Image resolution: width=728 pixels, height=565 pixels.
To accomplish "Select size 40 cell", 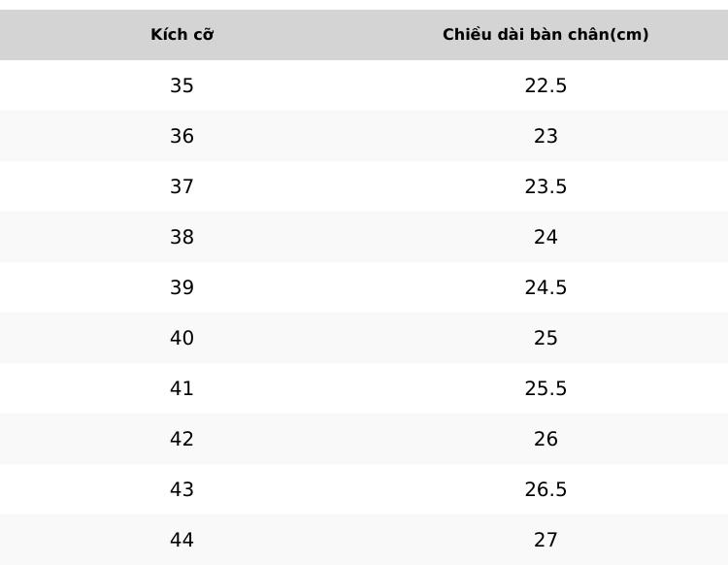I will 182,338.
